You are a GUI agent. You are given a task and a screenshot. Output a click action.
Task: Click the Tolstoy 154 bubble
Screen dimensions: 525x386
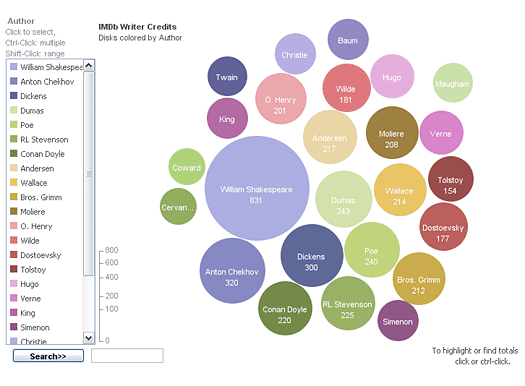(451, 179)
